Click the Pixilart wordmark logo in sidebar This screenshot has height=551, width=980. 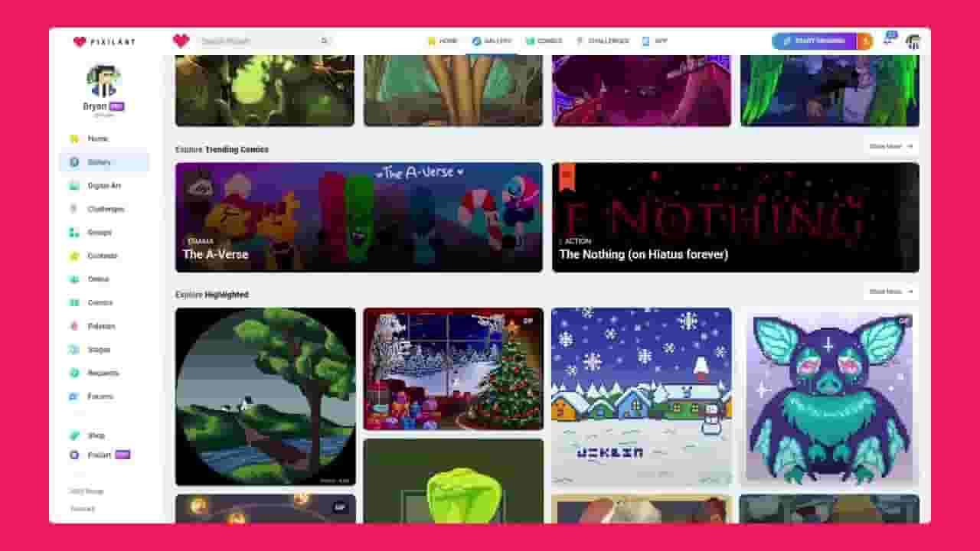(x=103, y=41)
